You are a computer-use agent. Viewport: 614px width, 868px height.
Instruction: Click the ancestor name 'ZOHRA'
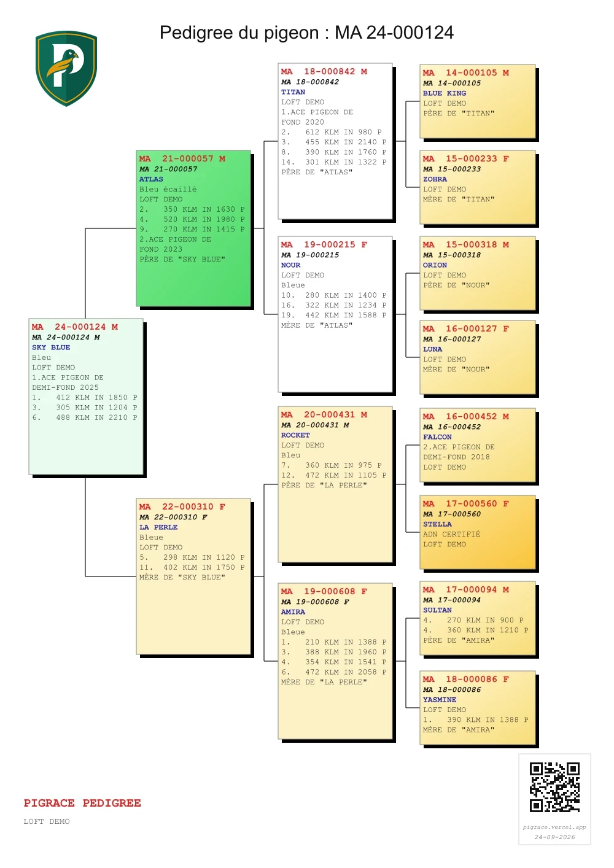435,179
